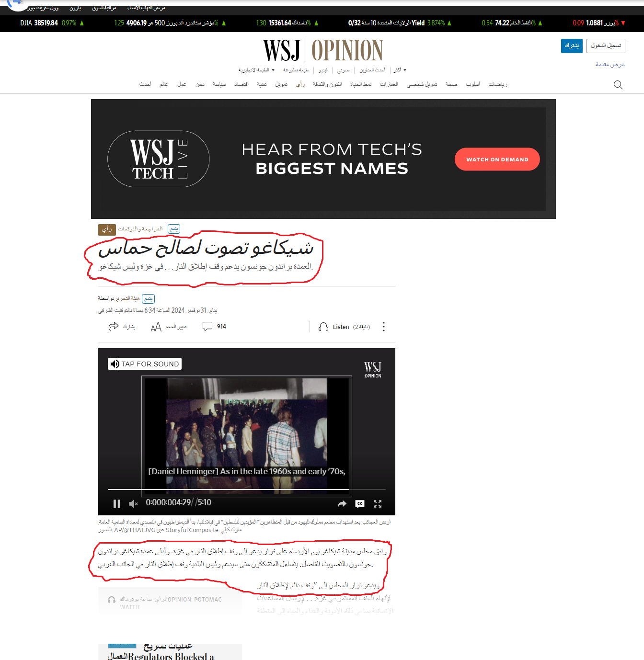Open the 914 comments speech-bubble icon
The height and width of the screenshot is (660, 644).
[207, 326]
